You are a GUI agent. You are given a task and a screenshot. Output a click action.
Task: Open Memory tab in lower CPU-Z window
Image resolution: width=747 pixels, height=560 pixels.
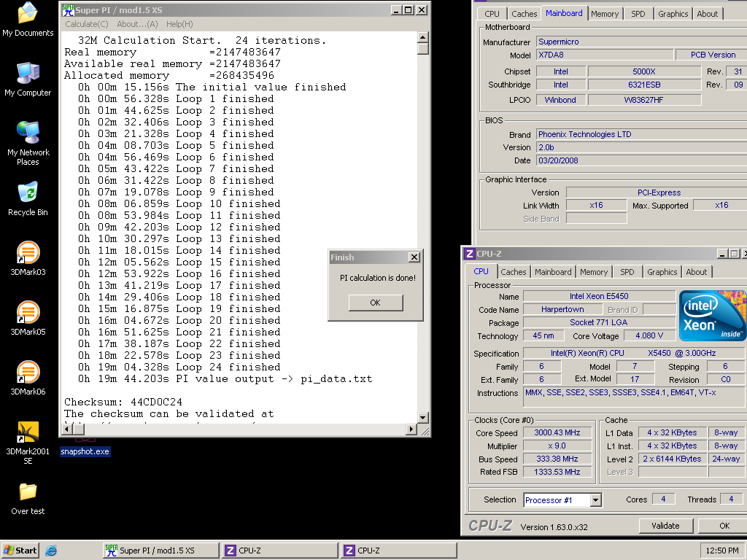594,272
